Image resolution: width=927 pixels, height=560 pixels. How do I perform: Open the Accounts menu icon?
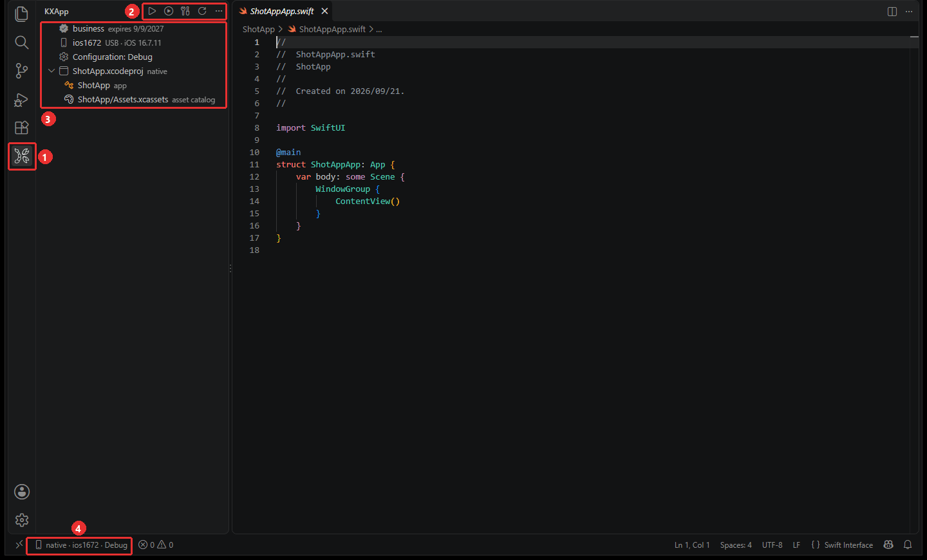(22, 492)
